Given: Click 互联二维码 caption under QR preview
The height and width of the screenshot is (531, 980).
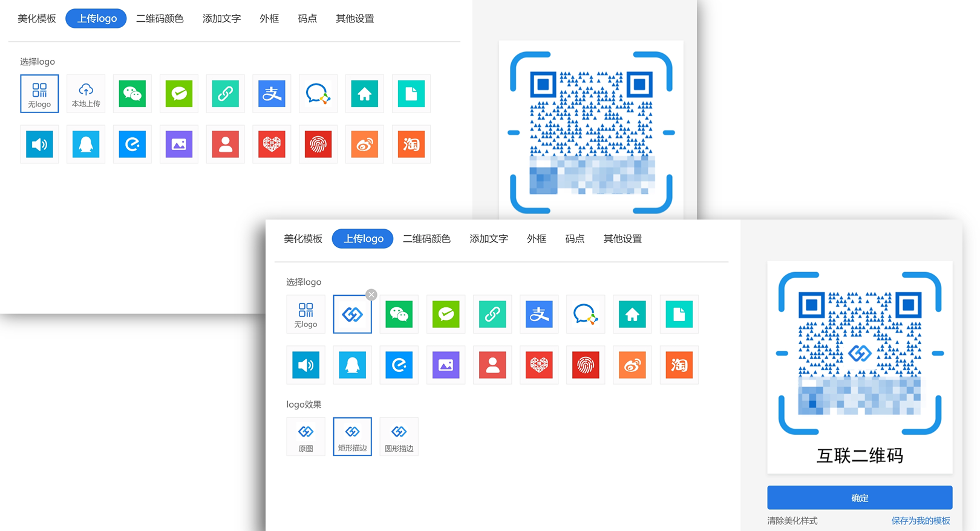Looking at the screenshot, I should (x=860, y=455).
